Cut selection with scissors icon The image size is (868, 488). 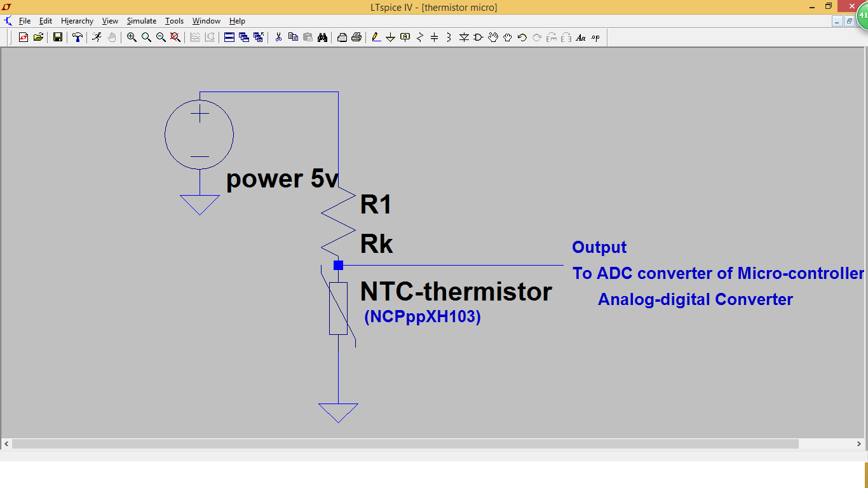[278, 37]
